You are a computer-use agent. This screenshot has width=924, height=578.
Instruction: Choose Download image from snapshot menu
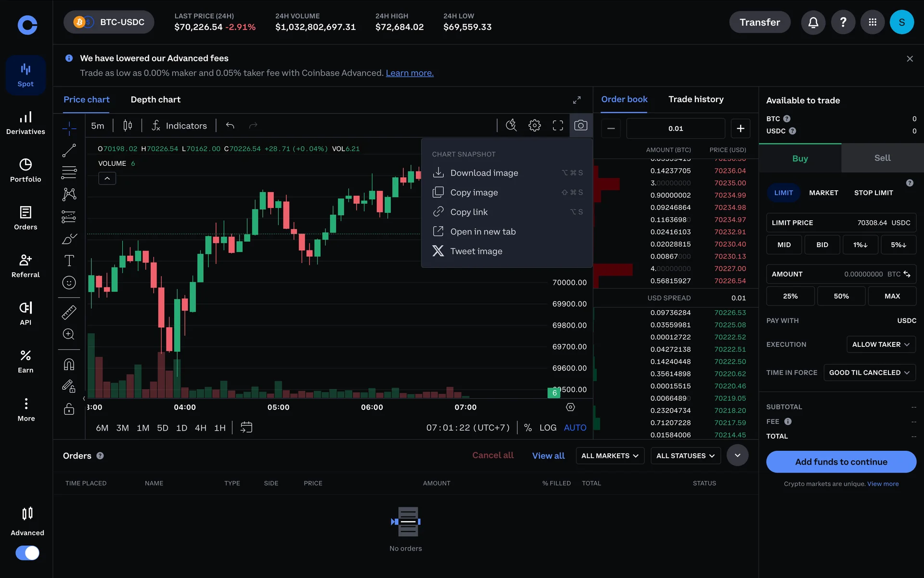(484, 173)
